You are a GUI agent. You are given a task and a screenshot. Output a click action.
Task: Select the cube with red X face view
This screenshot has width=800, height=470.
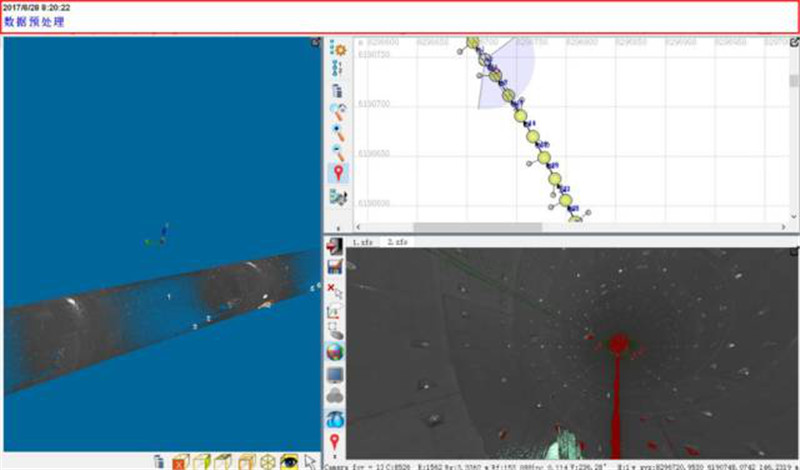[x=180, y=461]
